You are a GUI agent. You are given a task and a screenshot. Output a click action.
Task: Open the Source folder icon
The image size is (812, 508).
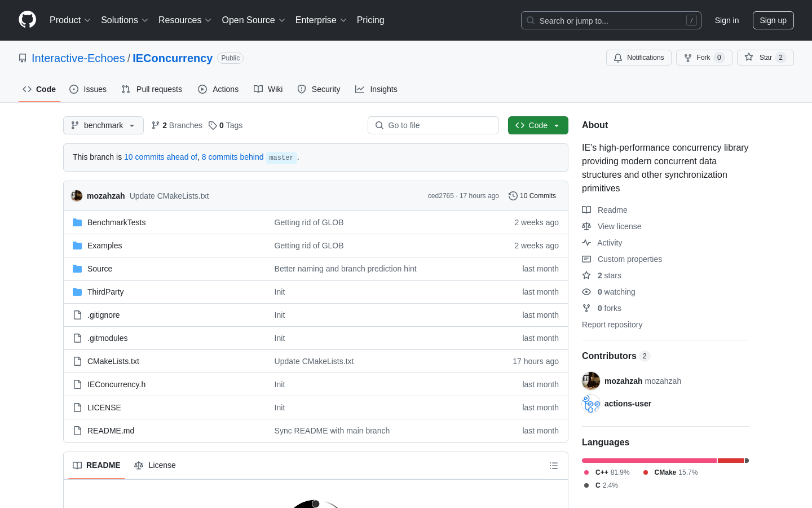click(x=77, y=269)
